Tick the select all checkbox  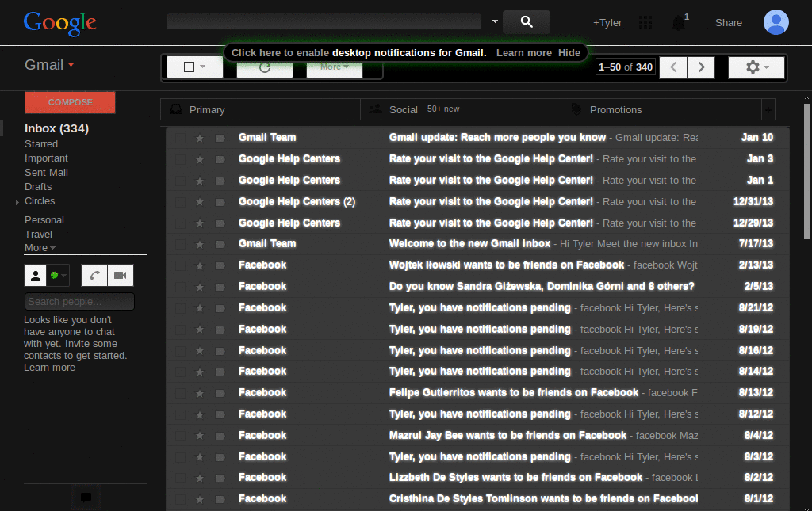pyautogui.click(x=189, y=67)
